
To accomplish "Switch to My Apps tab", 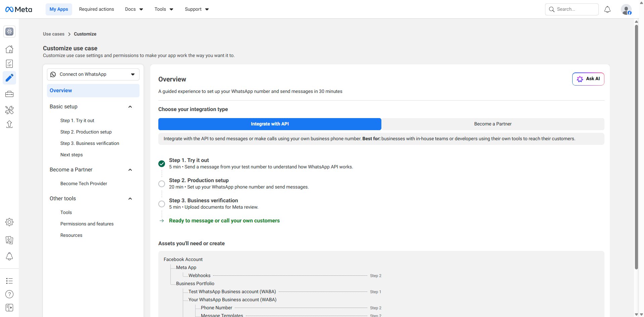I will 59,9.
